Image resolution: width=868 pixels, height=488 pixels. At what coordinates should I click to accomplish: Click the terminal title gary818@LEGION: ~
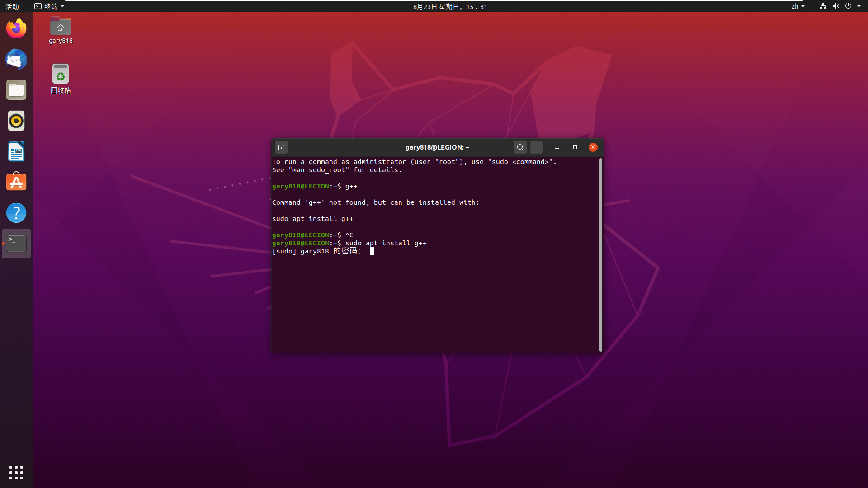click(437, 147)
